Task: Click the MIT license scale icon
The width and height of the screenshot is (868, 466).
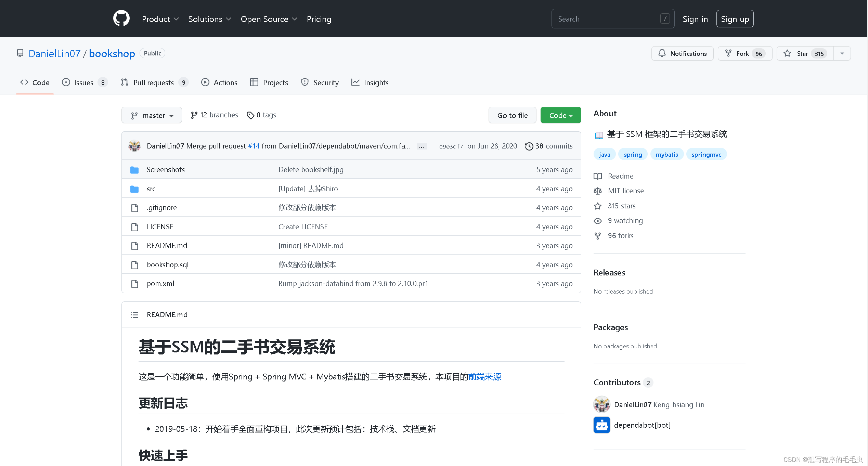Action: coord(598,191)
